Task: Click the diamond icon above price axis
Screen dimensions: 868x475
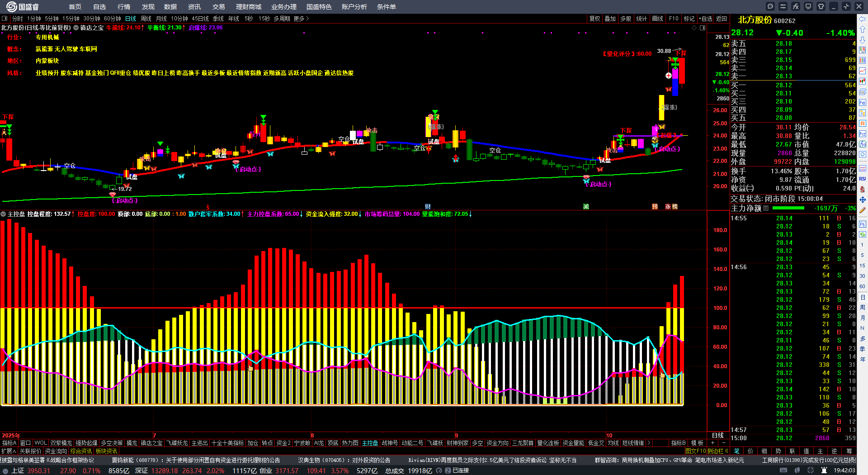Action: (694, 28)
